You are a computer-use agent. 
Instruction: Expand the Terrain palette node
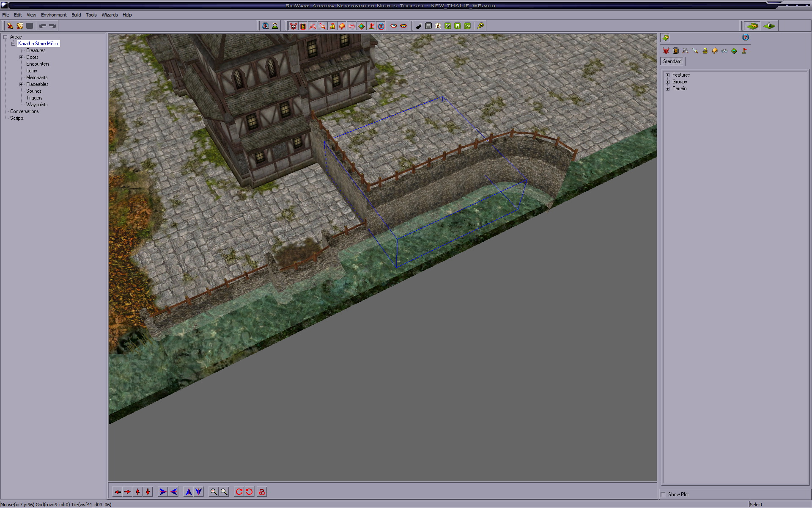click(x=668, y=88)
